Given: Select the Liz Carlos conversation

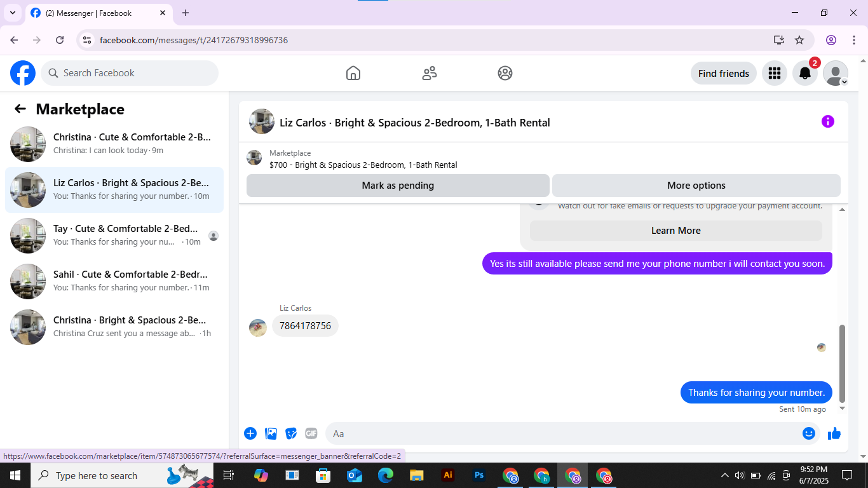Looking at the screenshot, I should pos(114,190).
